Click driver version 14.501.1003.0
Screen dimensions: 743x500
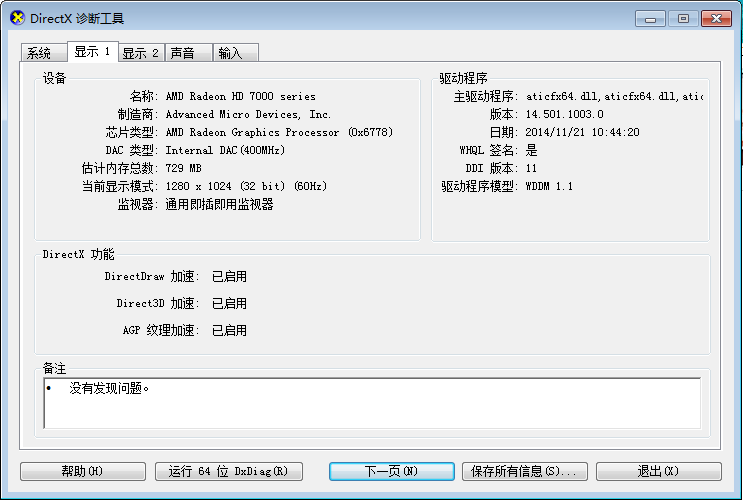[564, 114]
